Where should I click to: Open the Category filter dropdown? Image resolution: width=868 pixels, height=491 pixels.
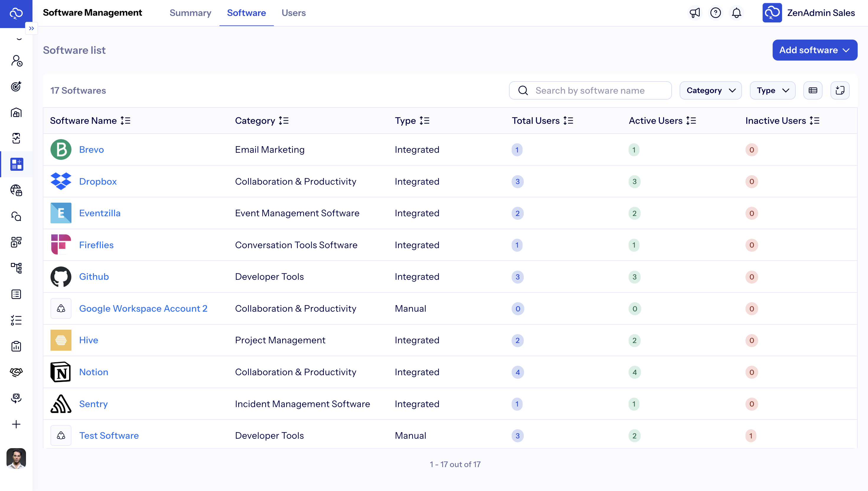click(x=710, y=90)
